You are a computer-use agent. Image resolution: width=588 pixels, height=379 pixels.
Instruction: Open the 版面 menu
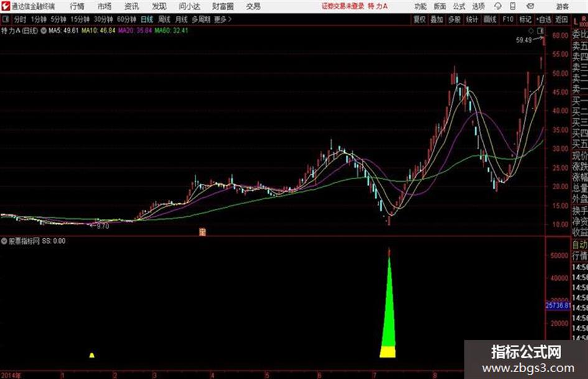[440, 6]
